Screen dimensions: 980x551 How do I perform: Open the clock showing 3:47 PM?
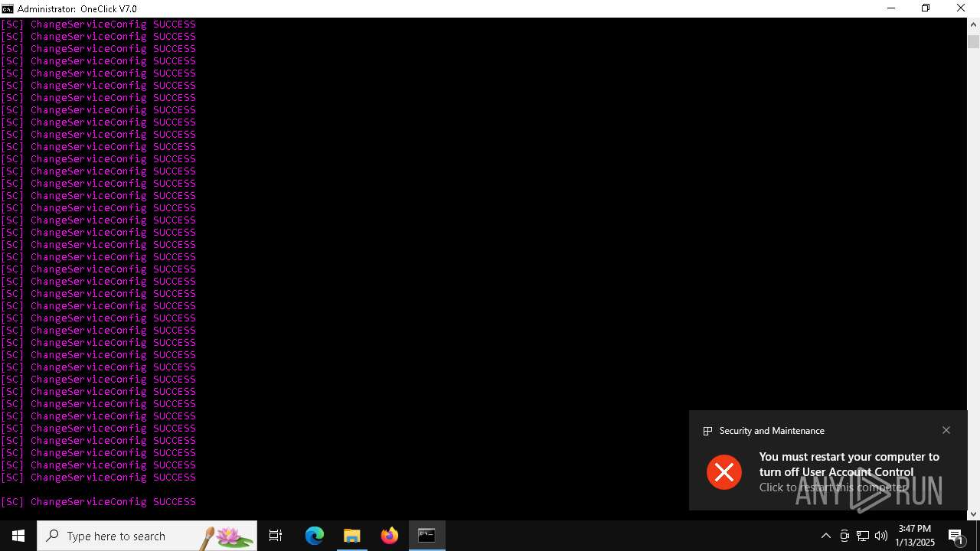click(915, 536)
